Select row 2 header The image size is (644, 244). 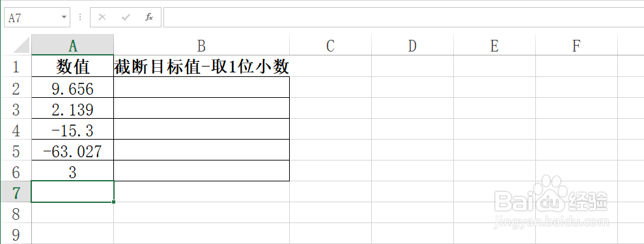(x=16, y=87)
